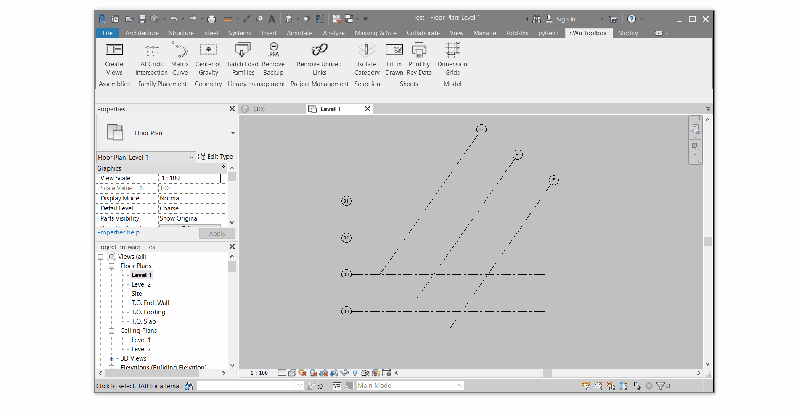Select the Text tool (A icon)

pos(272,19)
